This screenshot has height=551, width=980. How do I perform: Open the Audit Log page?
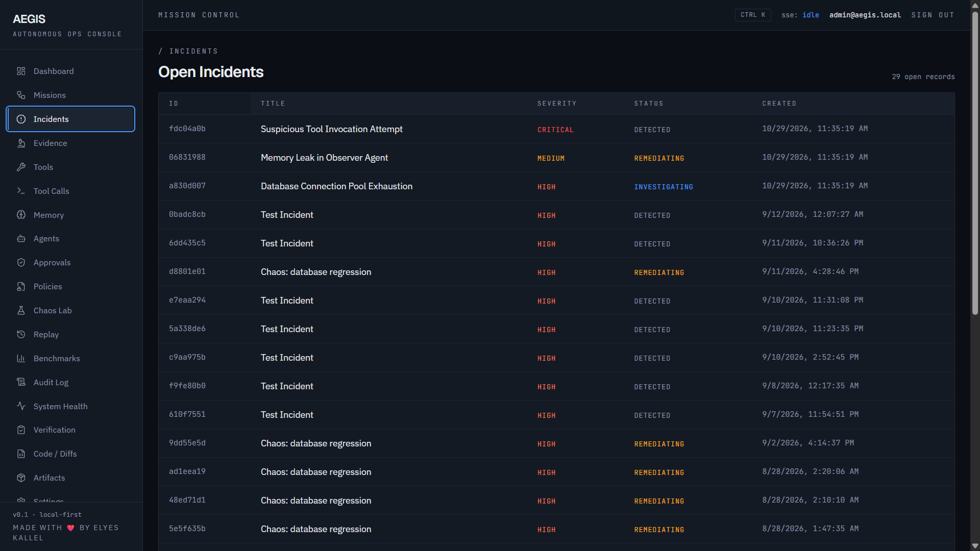click(70, 382)
